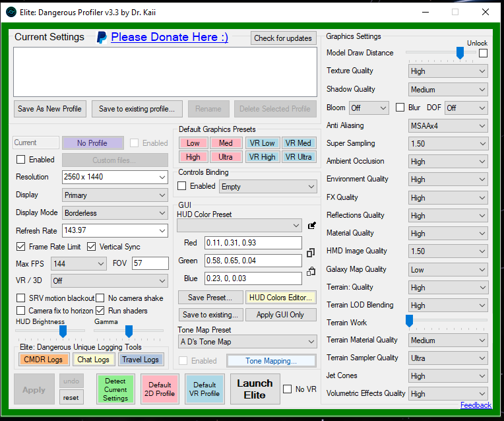This screenshot has width=504, height=421.
Task: Open the Texture Quality dropdown
Action: pos(448,71)
